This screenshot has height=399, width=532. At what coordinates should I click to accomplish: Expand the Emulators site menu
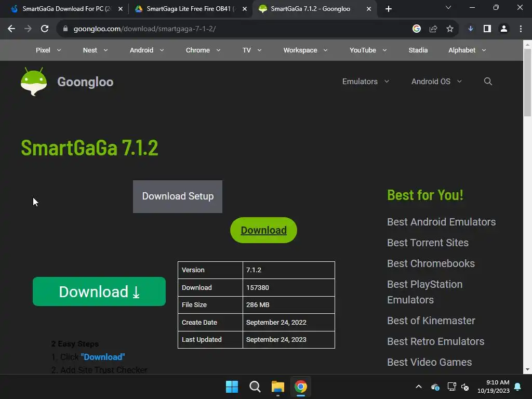[x=365, y=82]
